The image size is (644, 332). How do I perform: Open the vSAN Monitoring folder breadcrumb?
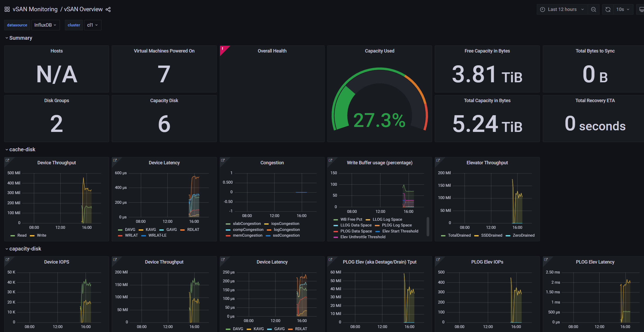coord(35,9)
